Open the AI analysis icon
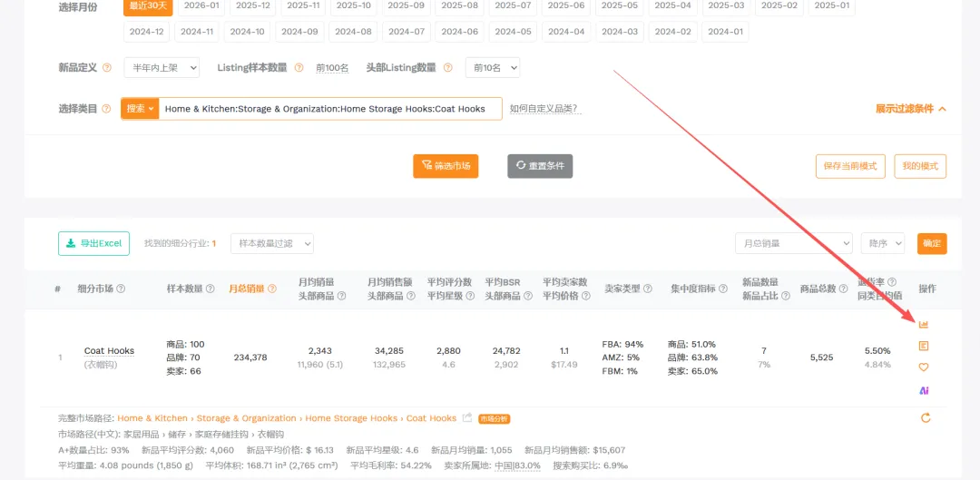980x480 pixels. click(x=924, y=390)
